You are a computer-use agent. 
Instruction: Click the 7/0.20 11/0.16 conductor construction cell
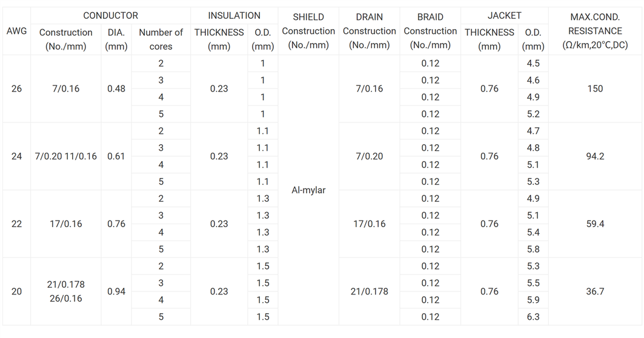click(65, 156)
